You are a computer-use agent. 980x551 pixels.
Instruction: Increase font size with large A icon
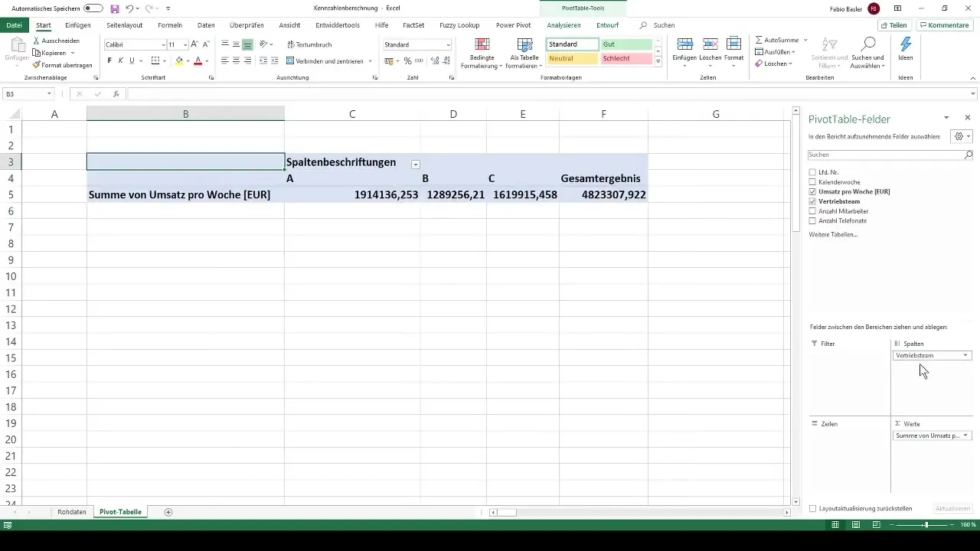coord(194,44)
